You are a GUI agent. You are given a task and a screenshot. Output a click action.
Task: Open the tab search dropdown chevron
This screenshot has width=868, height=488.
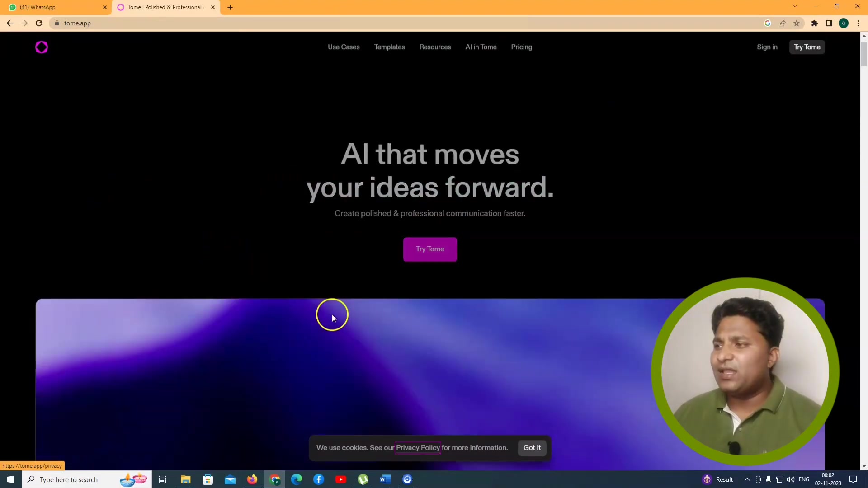pyautogui.click(x=795, y=6)
